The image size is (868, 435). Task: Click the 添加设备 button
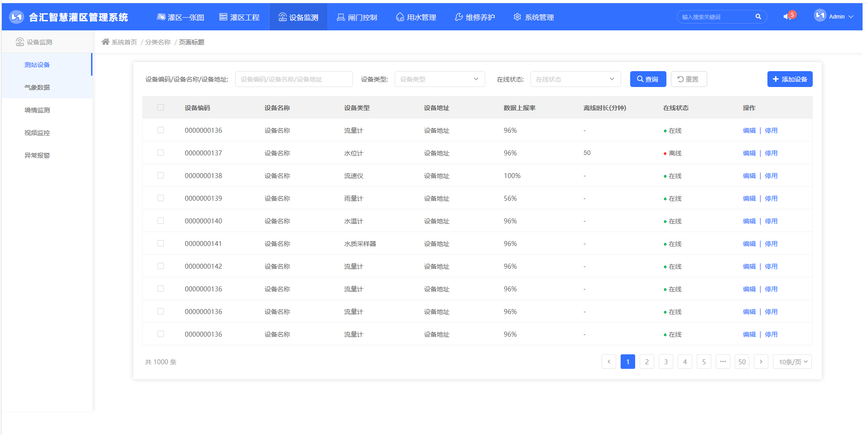point(789,79)
